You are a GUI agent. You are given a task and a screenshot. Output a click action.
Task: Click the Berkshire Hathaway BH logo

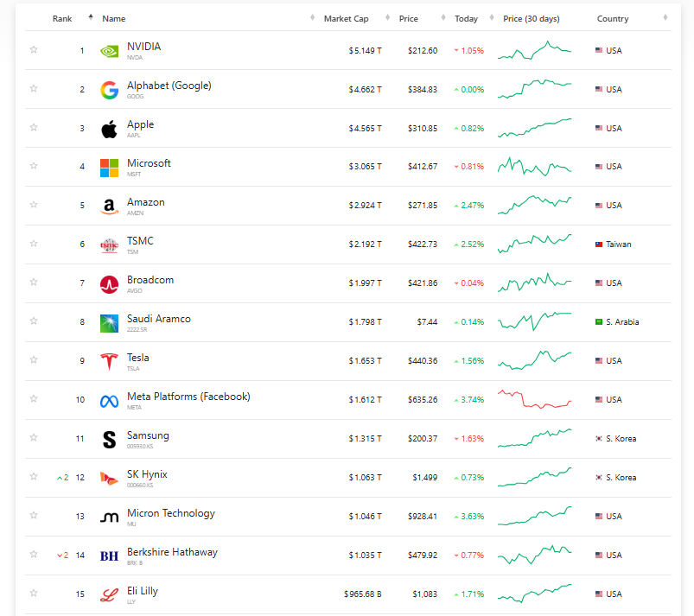tap(109, 556)
